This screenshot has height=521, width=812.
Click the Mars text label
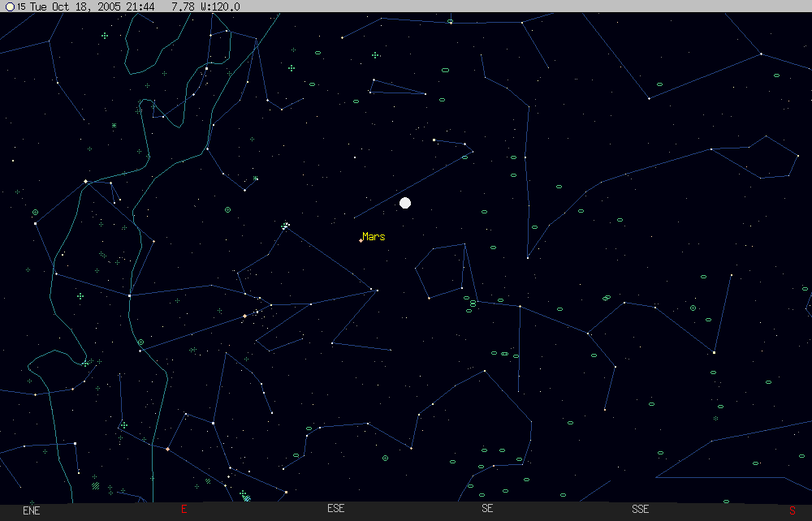click(374, 236)
